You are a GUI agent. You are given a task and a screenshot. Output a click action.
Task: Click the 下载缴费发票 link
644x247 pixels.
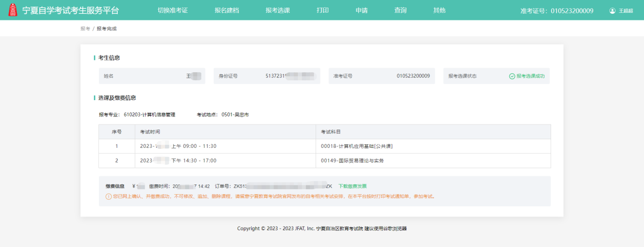point(352,187)
